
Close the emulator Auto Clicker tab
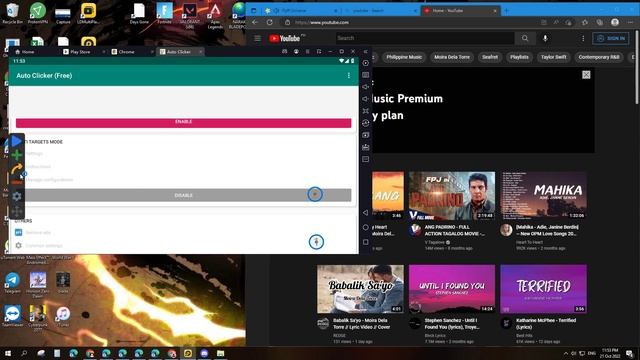(200, 52)
